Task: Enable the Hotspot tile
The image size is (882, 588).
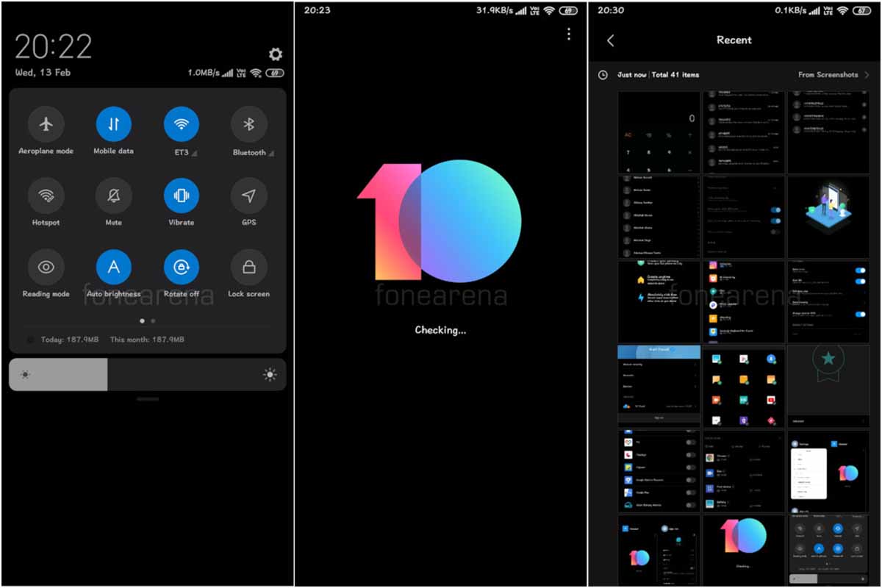Action: pyautogui.click(x=46, y=196)
